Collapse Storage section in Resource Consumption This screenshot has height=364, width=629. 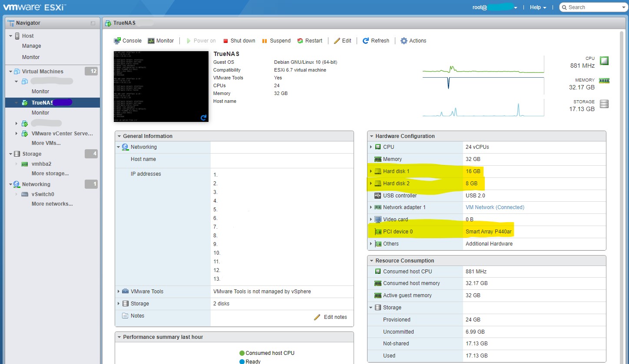pyautogui.click(x=371, y=308)
